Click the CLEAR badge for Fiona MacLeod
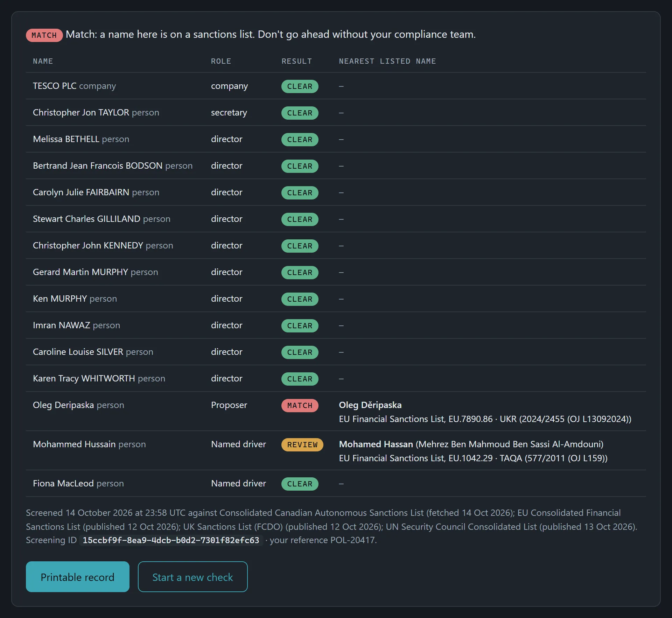The height and width of the screenshot is (618, 672). point(300,484)
